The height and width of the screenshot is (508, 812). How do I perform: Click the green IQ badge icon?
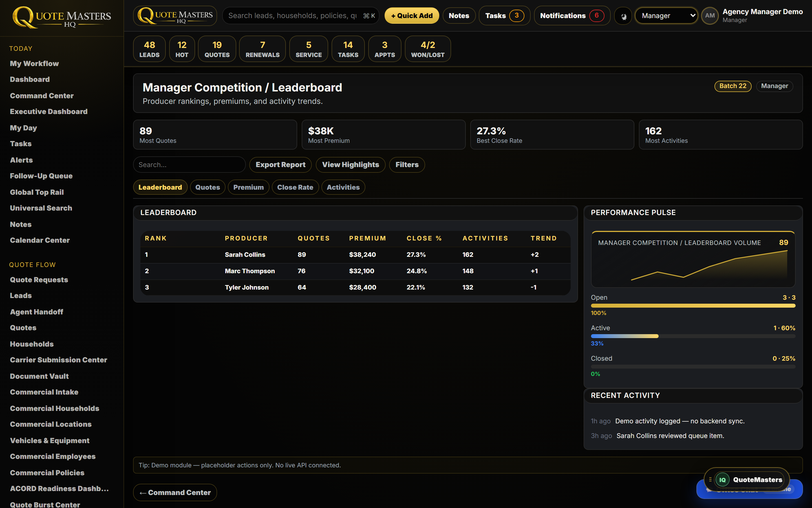(722, 480)
